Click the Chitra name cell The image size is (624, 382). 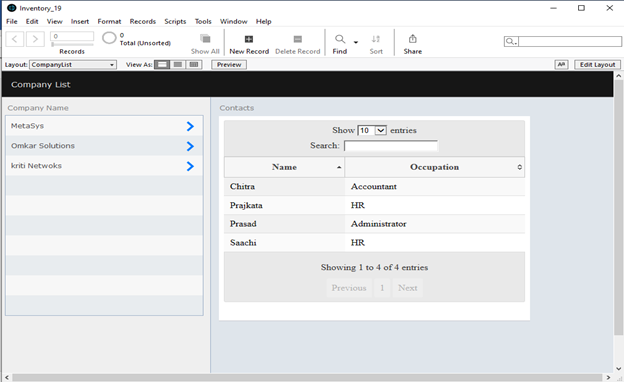(284, 187)
